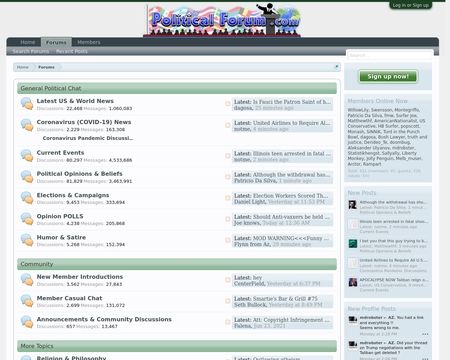Open latest post 'Election Workers Scored Th...'

point(290,196)
